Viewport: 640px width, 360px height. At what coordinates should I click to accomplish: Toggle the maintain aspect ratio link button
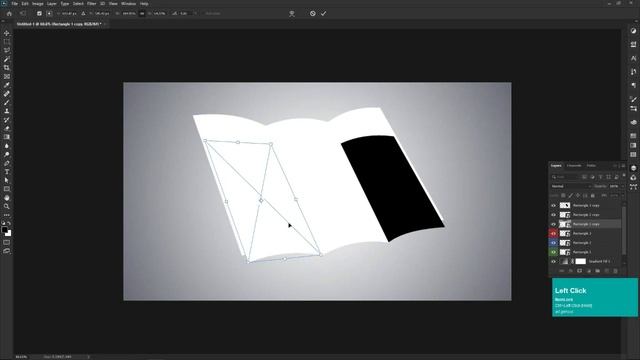pos(142,13)
